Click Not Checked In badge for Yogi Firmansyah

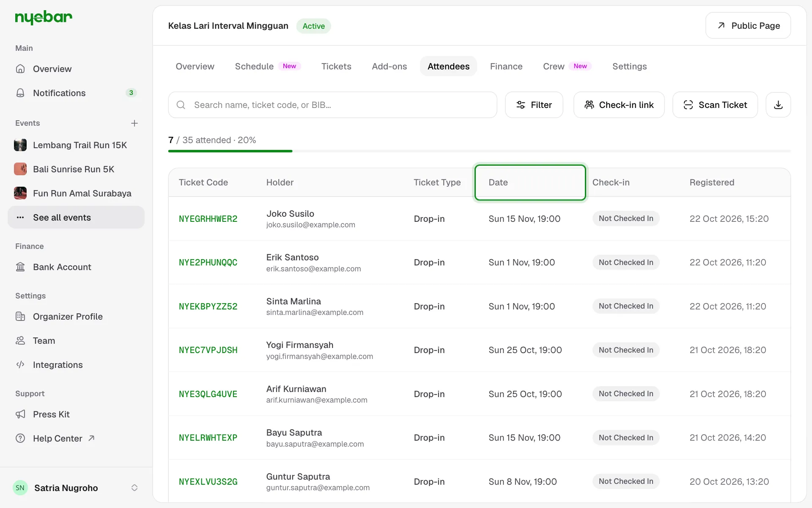[x=626, y=350]
